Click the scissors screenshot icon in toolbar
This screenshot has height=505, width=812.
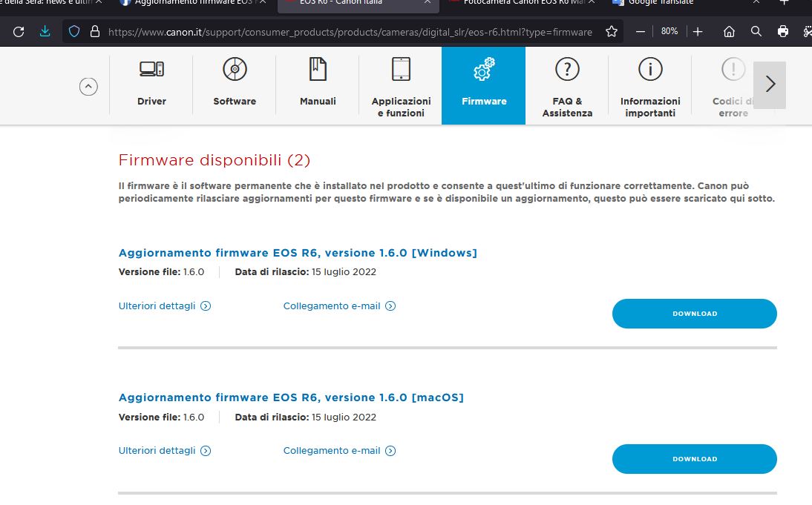808,32
